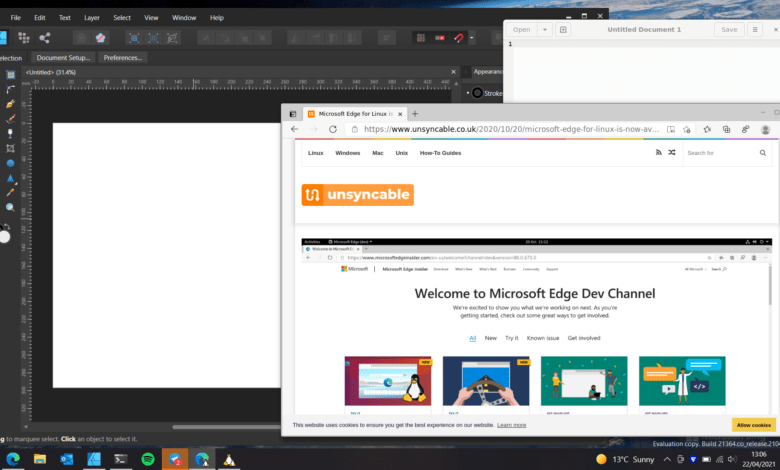Expand the recent files arrow beside Open
The height and width of the screenshot is (470, 780).
click(545, 29)
